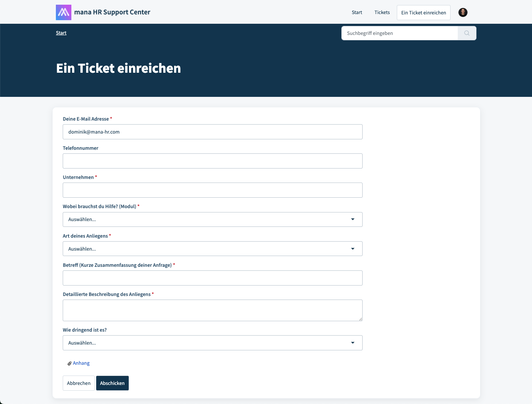The image size is (532, 404).
Task: Click the Unternehmen input field
Action: (213, 190)
